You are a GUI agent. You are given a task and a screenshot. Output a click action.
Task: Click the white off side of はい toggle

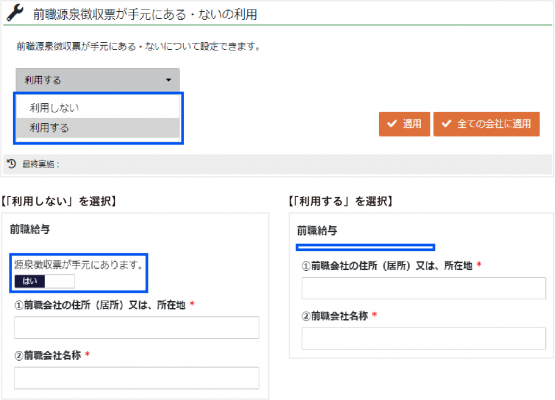(x=59, y=281)
